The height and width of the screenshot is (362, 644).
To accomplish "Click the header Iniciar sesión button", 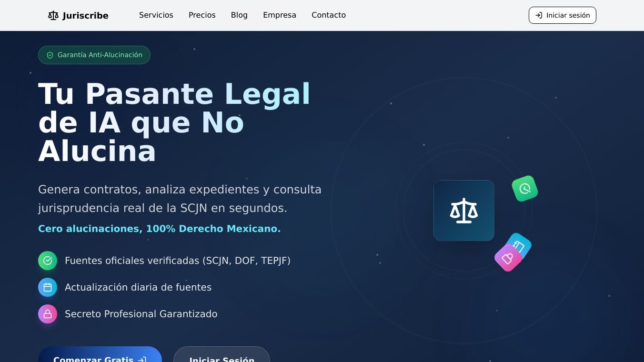I will (563, 15).
